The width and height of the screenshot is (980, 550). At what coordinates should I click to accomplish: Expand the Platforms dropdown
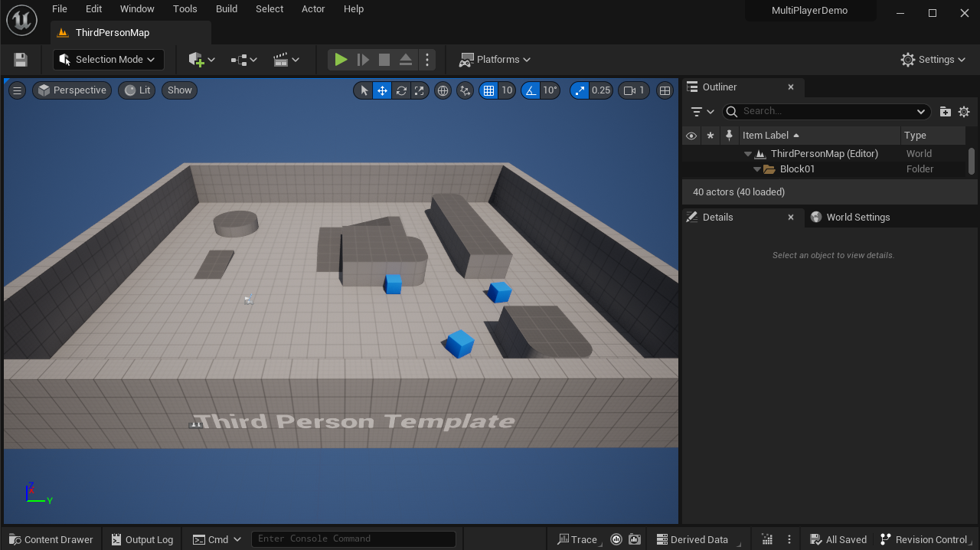(495, 60)
